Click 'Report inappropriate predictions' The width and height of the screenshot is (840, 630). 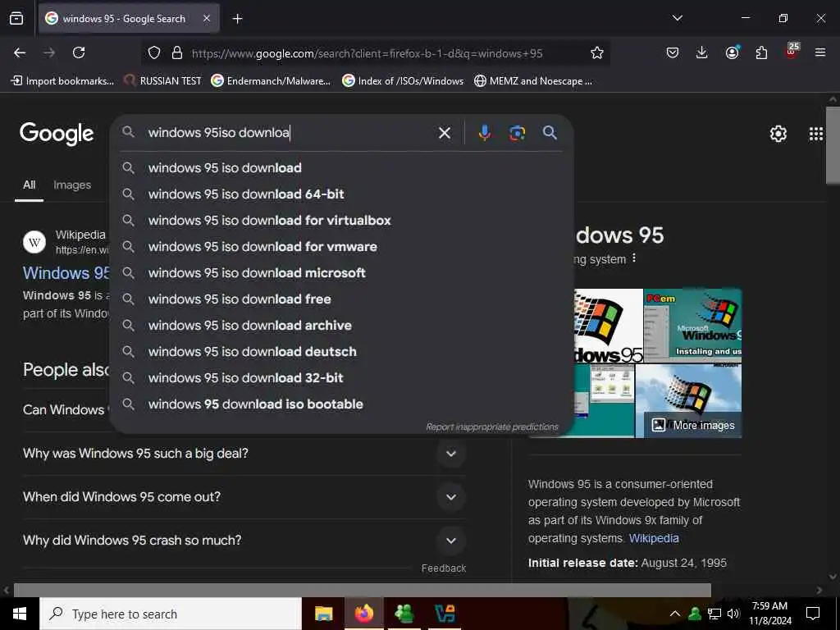click(492, 427)
